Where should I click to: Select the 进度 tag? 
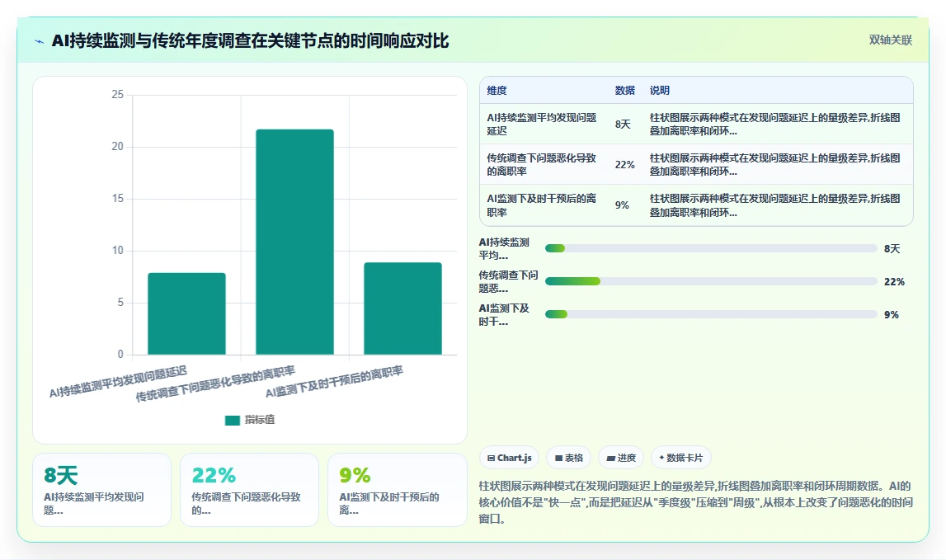(621, 458)
